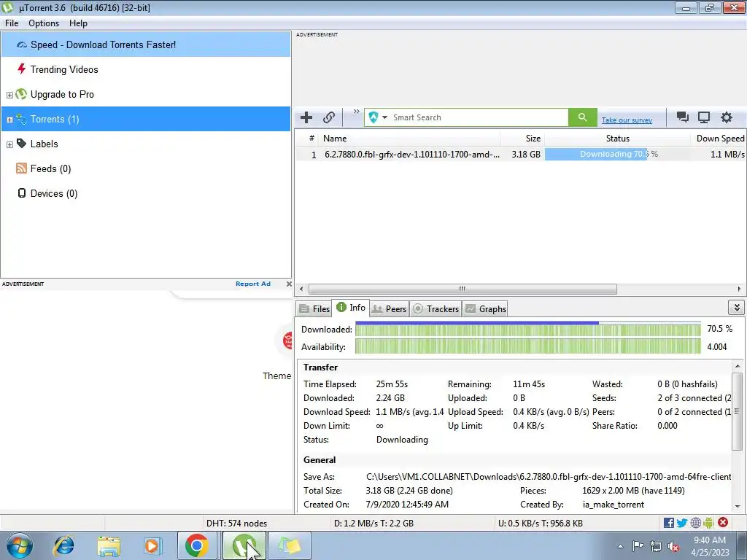Click the Take our survey link
This screenshot has height=560, width=747.
point(627,120)
